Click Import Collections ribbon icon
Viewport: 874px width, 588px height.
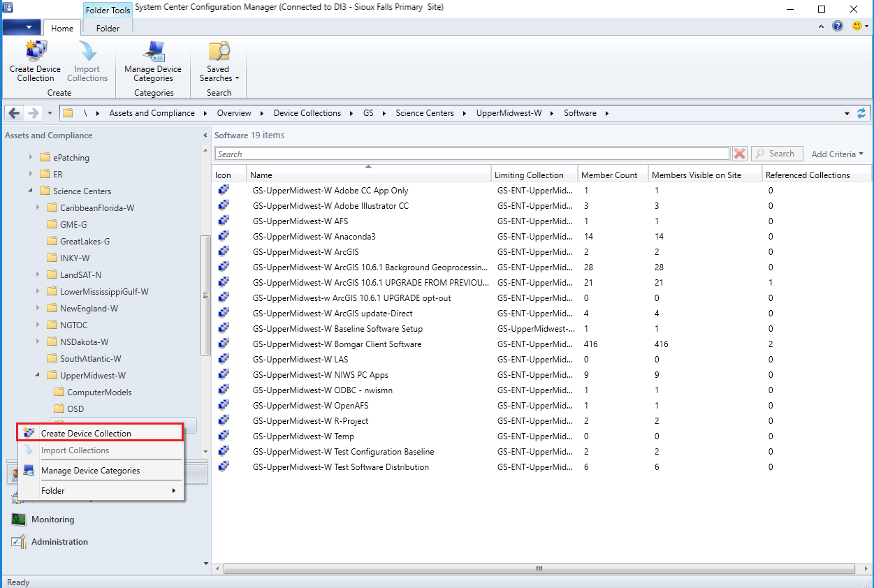click(87, 52)
